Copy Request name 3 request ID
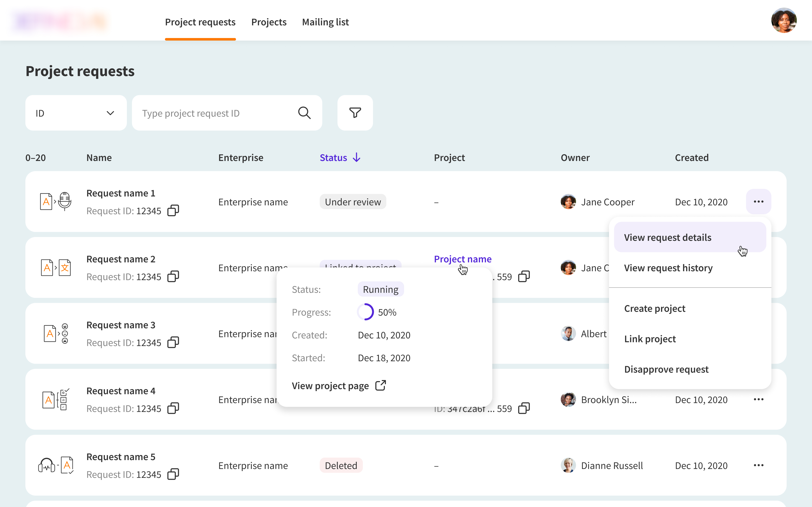The height and width of the screenshot is (507, 812). 173,342
